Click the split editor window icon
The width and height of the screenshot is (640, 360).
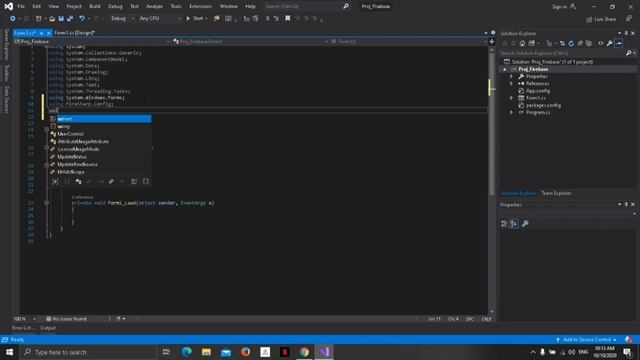[491, 41]
